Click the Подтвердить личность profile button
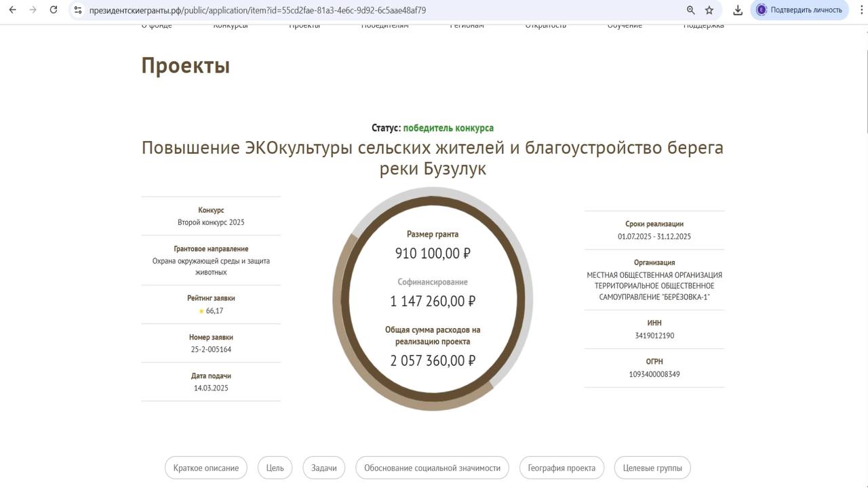 click(x=800, y=10)
